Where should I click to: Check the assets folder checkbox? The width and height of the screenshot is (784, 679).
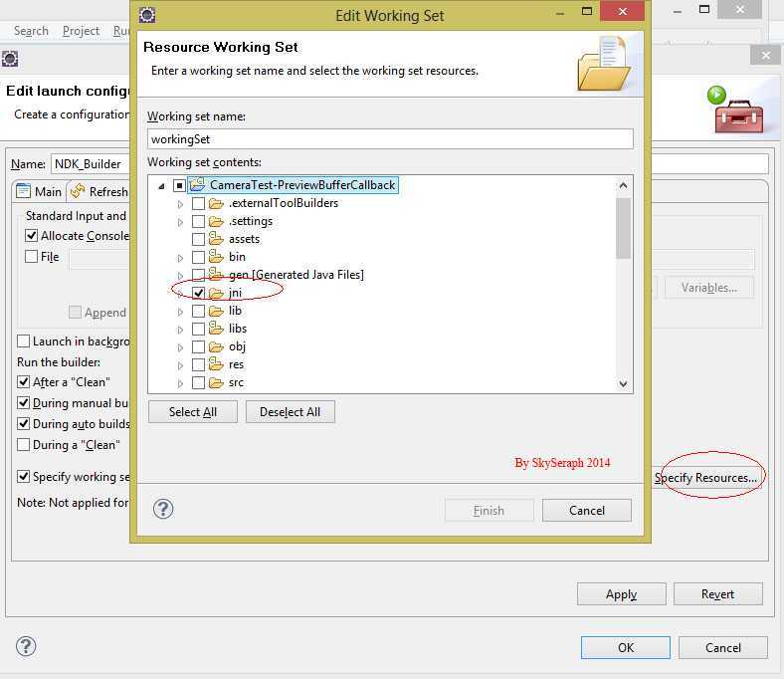click(199, 240)
